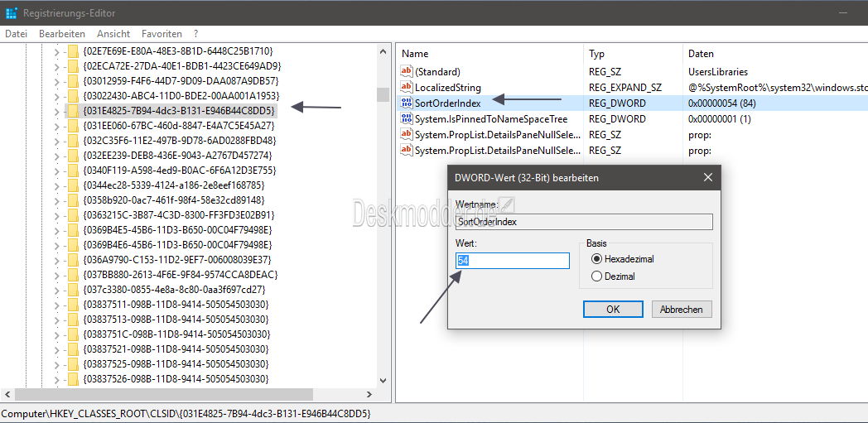Screen dimensions: 868x423
Task: Click folder icon of {032EE239-DEB8-436E-9043-A2767D457274}
Action: click(x=73, y=156)
